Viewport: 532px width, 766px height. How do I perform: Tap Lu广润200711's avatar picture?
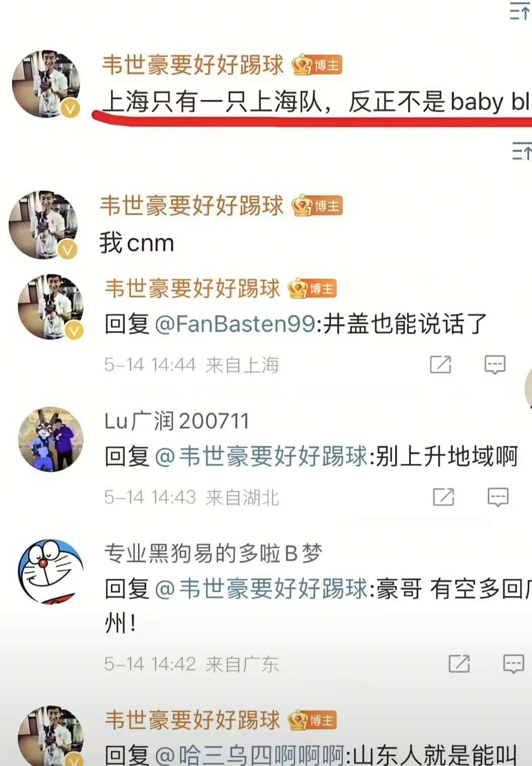coord(50,439)
